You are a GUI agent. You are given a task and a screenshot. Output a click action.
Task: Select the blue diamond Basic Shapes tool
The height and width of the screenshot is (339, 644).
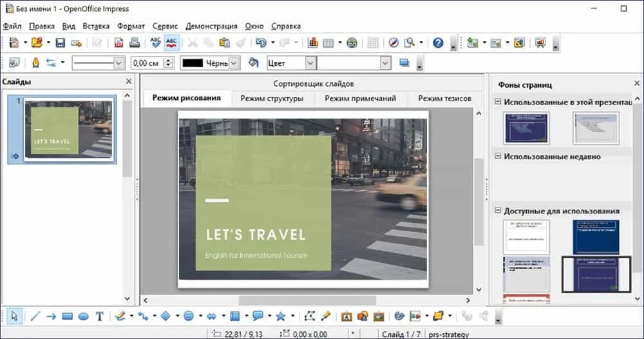(166, 316)
